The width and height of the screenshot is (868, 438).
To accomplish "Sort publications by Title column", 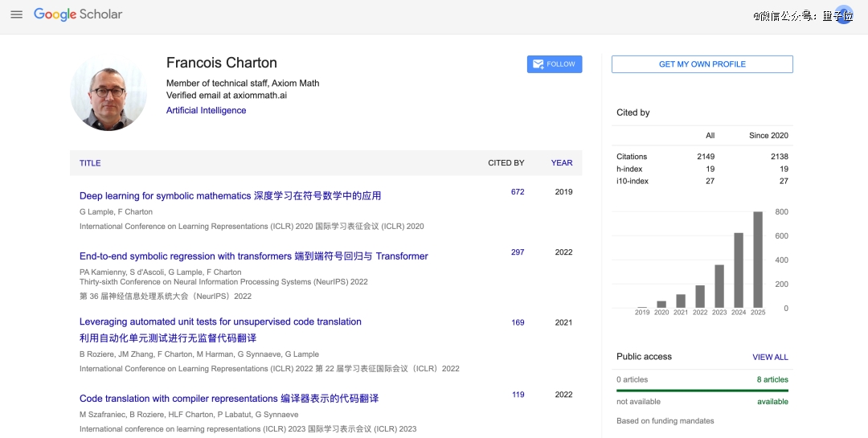I will point(90,163).
